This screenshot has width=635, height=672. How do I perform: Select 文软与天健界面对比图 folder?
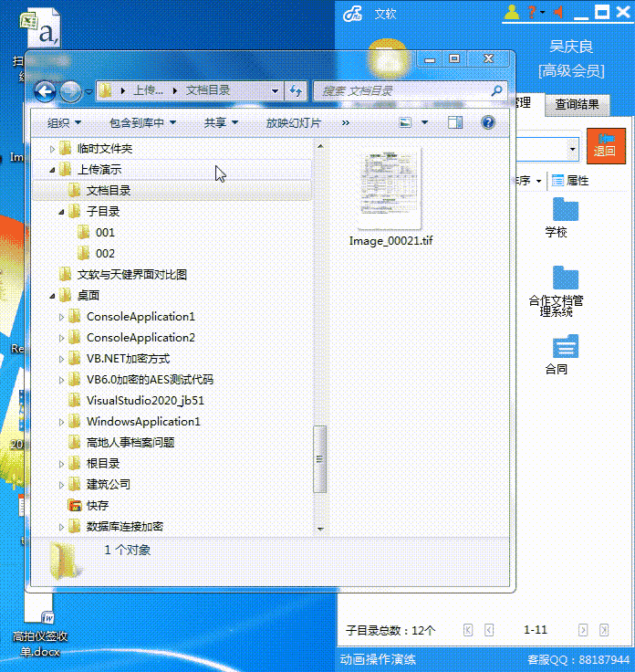[x=132, y=274]
